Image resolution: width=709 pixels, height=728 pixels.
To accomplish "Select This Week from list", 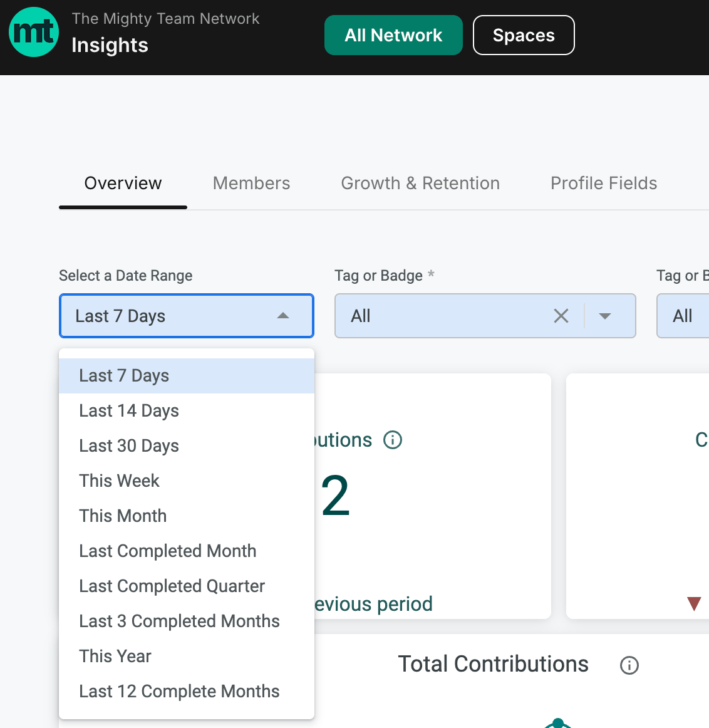I will (187, 481).
